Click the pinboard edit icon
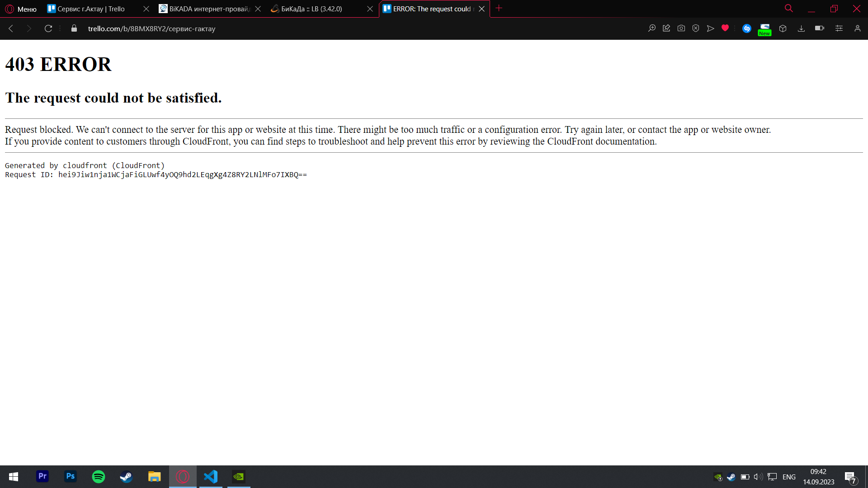Screen dimensions: 868x488 click(x=666, y=28)
